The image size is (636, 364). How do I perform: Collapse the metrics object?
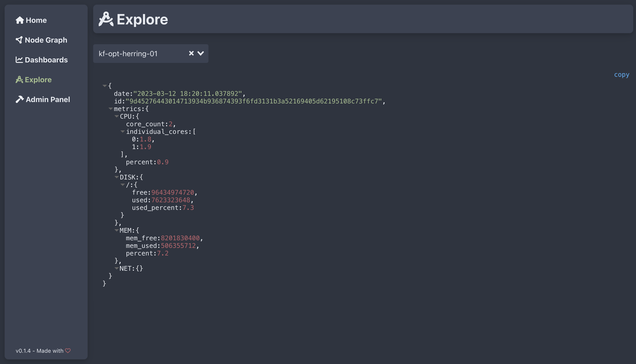(x=111, y=109)
